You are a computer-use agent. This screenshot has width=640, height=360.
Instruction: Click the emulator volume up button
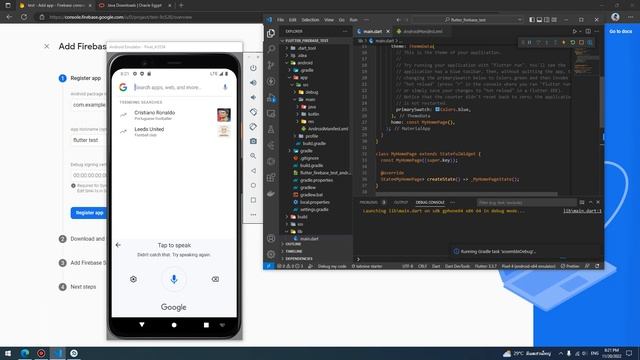(x=253, y=82)
